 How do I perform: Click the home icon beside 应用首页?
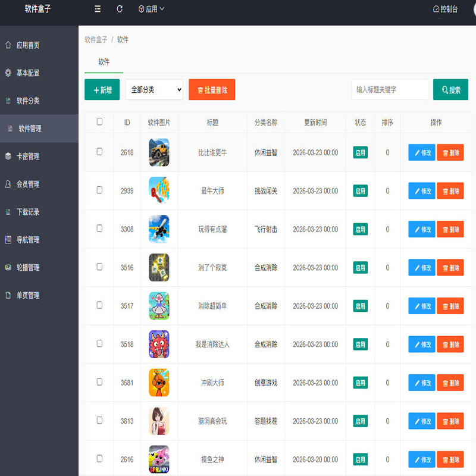pyautogui.click(x=7, y=45)
